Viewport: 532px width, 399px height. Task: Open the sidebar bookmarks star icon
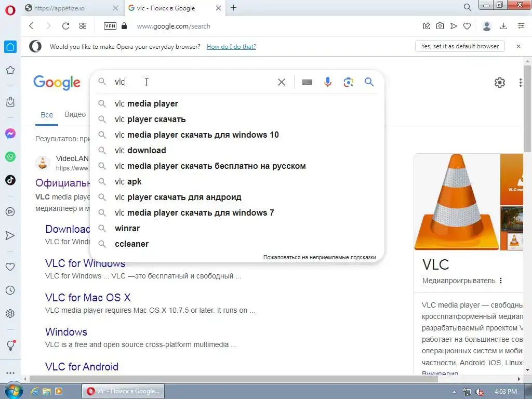tap(10, 70)
